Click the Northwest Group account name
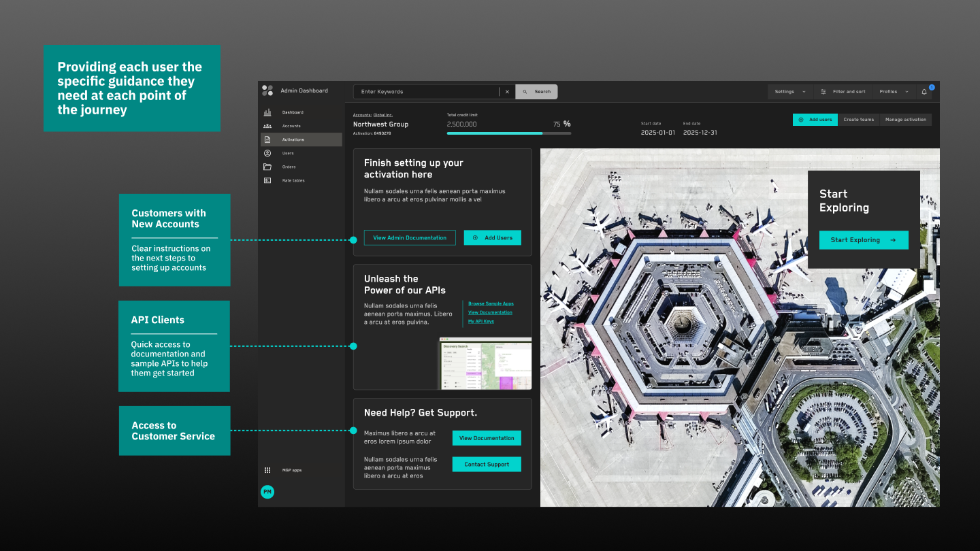The image size is (980, 551). coord(380,124)
